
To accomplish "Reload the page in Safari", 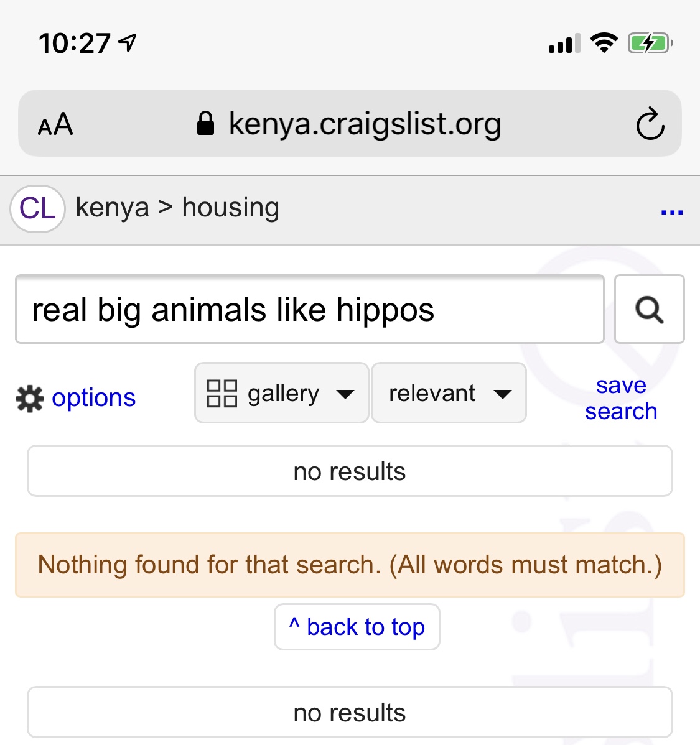I will tap(650, 124).
